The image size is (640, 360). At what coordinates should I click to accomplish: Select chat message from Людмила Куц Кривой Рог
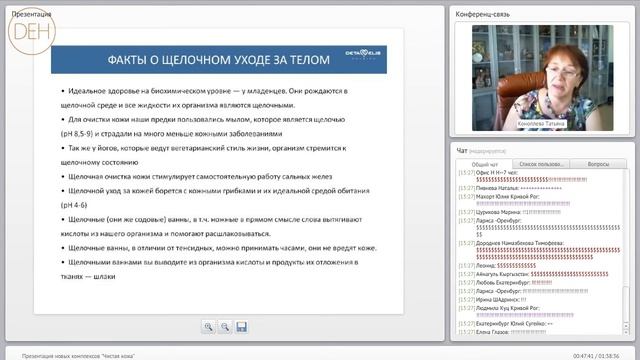click(x=516, y=311)
